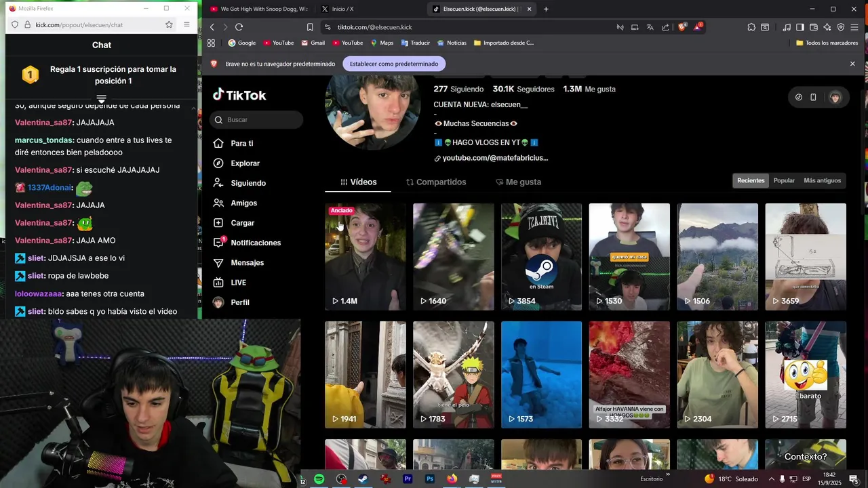Open the Gmail bookmark
868x488 pixels.
tap(313, 43)
